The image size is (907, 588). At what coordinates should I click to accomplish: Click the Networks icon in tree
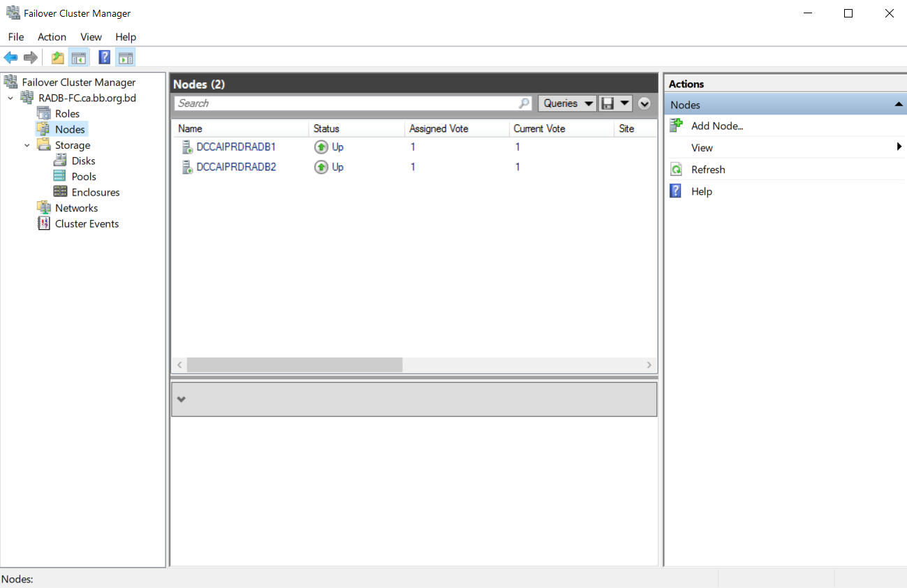44,207
